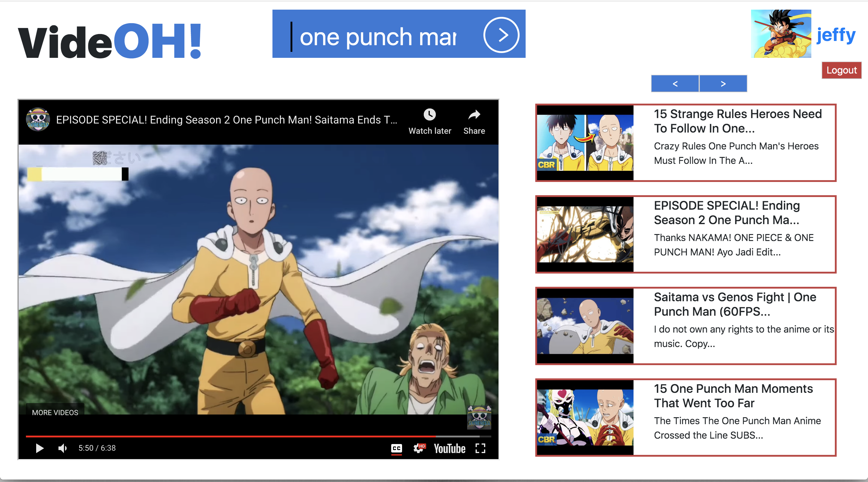Image resolution: width=868 pixels, height=482 pixels.
Task: Seek on the red video progress bar
Action: pos(259,436)
